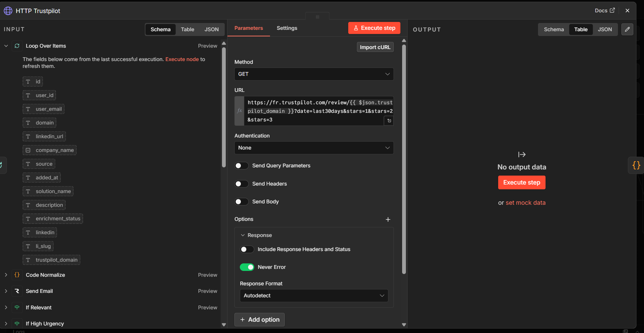
Task: Open the Method GET dropdown
Action: 314,74
